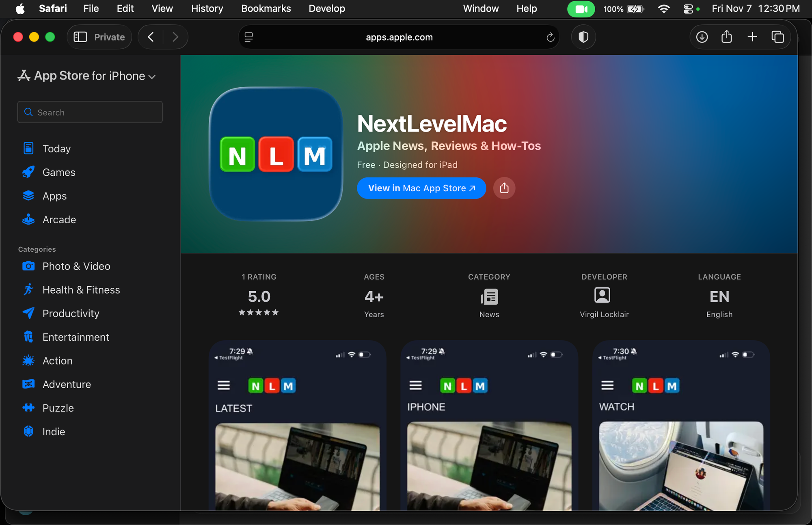This screenshot has width=812, height=525.
Task: Reload the page with refresh icon
Action: pos(550,37)
